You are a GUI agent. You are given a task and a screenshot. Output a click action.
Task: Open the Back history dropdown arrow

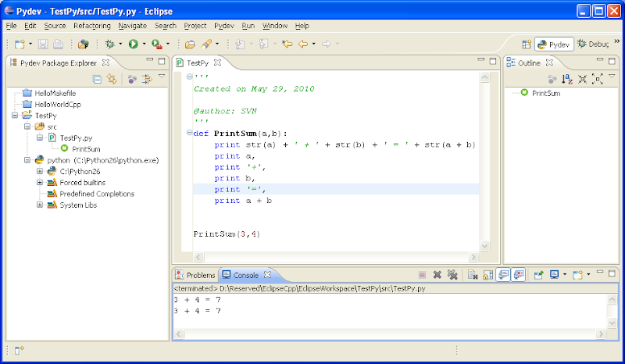point(314,44)
